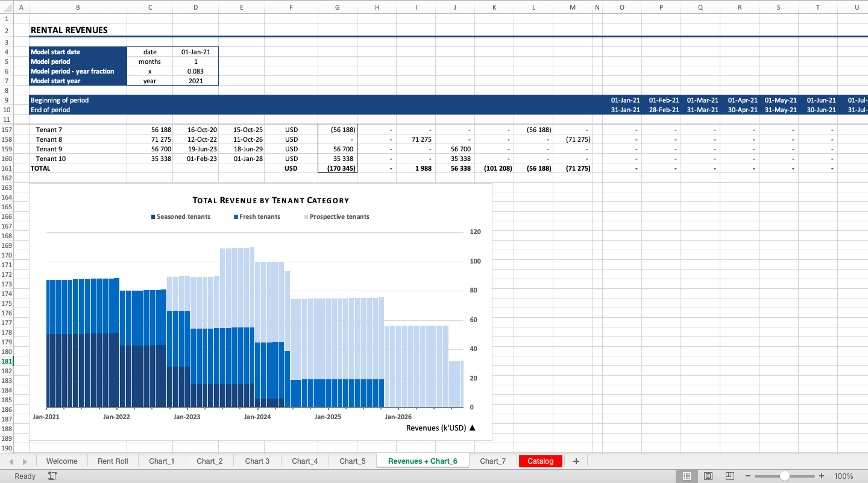Click the select-all corner of the grid
Screen dimensions: 868x483
(x=6, y=7)
